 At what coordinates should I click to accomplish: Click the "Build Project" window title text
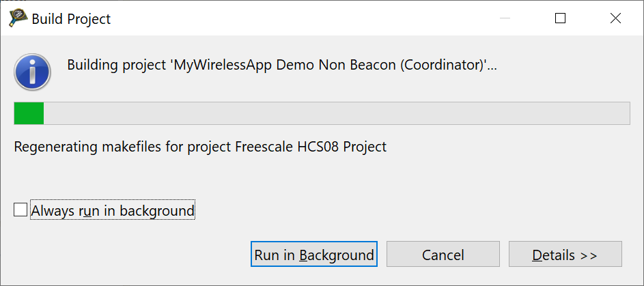pyautogui.click(x=71, y=19)
